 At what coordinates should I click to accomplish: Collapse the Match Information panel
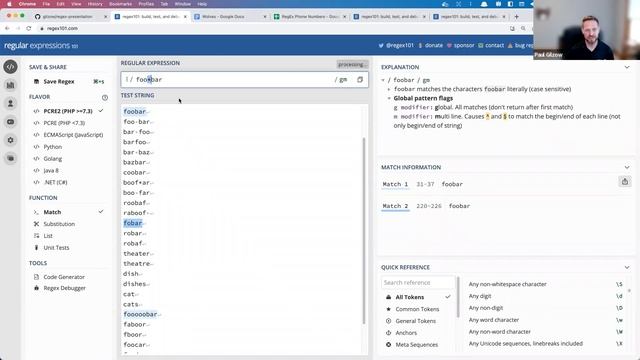[x=627, y=167]
